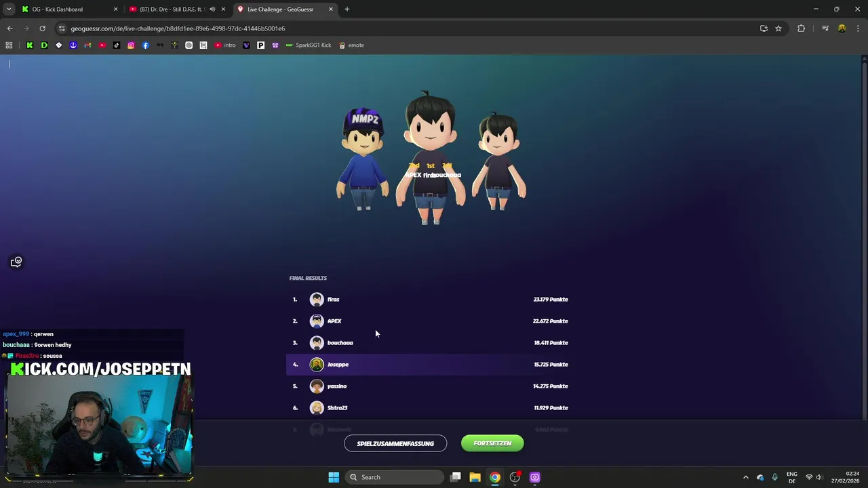This screenshot has height=488, width=868.
Task: Open the Gmail bookmark
Action: 87,45
